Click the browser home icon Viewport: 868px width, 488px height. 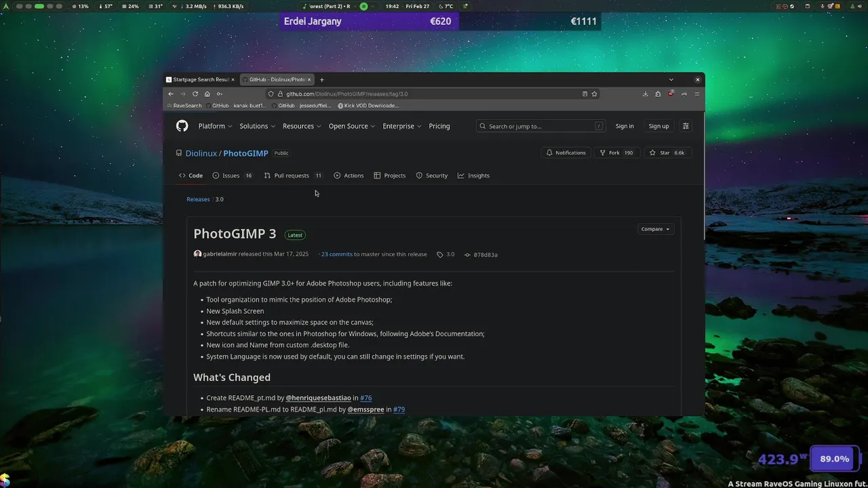click(x=208, y=94)
